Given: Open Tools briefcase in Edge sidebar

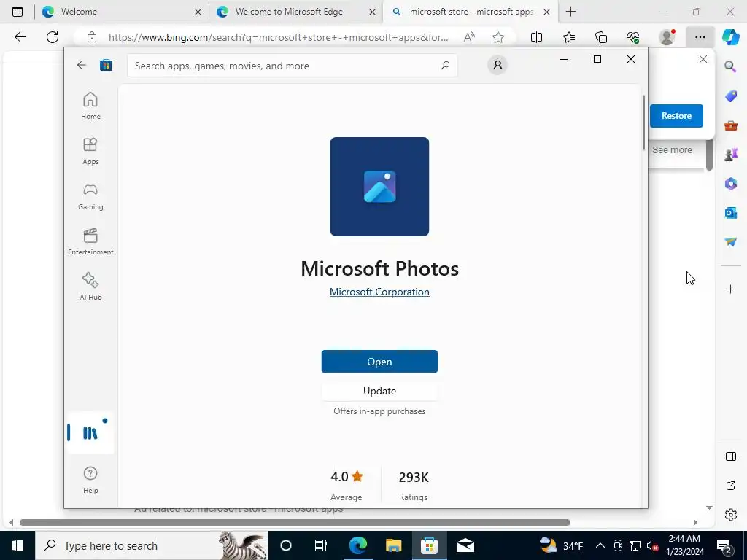Looking at the screenshot, I should (x=730, y=125).
